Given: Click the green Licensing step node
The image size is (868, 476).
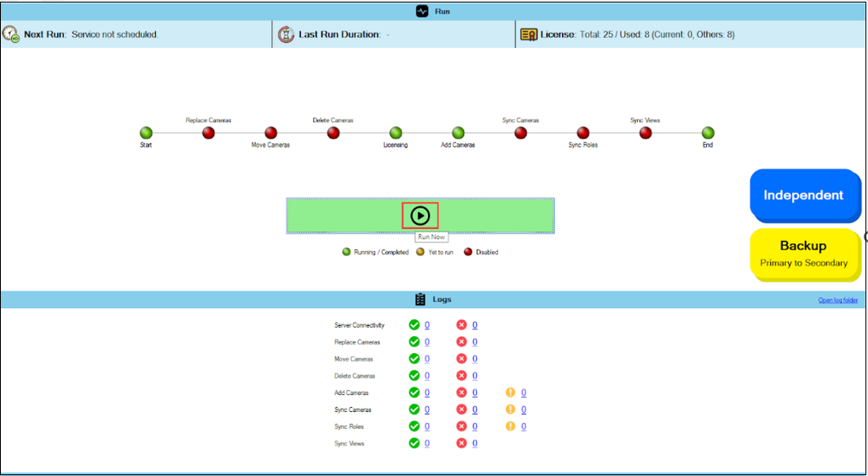Looking at the screenshot, I should [395, 133].
